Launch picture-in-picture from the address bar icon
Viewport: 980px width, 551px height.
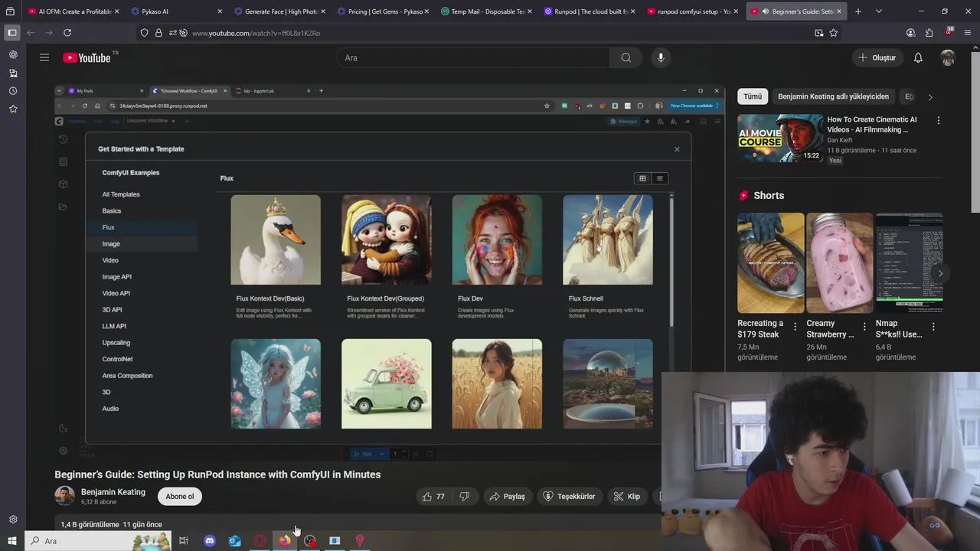[819, 33]
